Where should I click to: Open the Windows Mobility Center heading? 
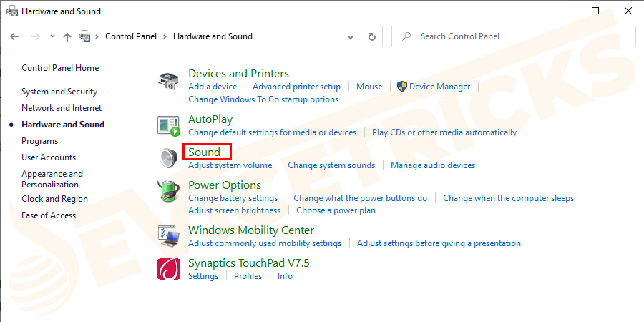coord(251,230)
